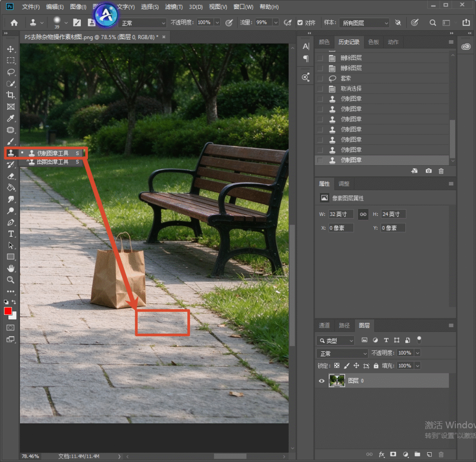Select the Path Selection tool
This screenshot has width=476, height=462.
[11, 246]
